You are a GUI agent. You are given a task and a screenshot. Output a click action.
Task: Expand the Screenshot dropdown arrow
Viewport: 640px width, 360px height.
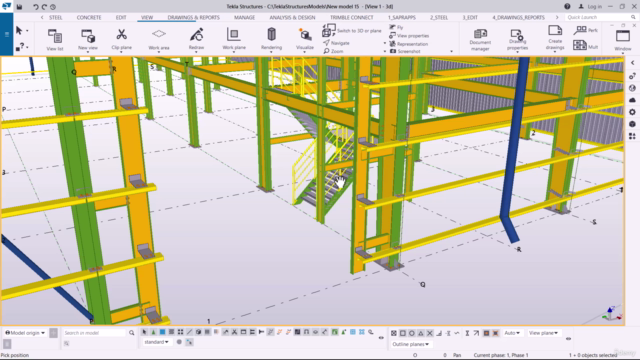point(451,51)
